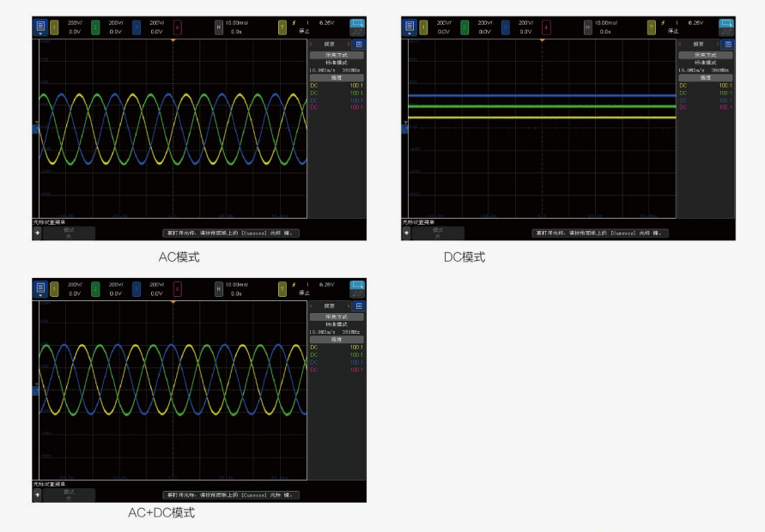765x532 pixels.
Task: Click the 6.25V trigger level on DC模式 scope
Action: pyautogui.click(x=695, y=23)
